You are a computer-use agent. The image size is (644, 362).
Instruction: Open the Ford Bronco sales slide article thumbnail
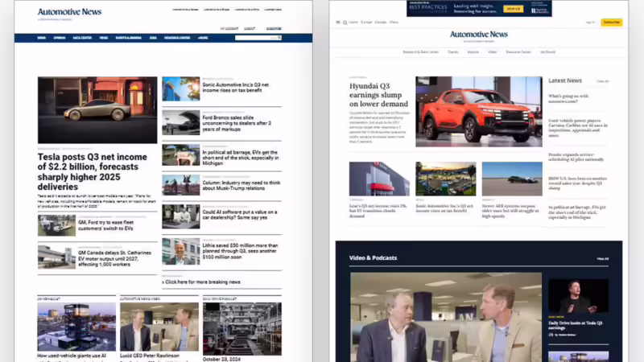(180, 122)
